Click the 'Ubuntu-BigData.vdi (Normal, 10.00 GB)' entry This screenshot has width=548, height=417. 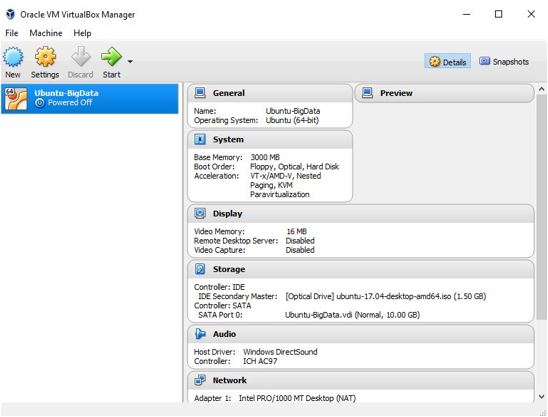pos(352,315)
